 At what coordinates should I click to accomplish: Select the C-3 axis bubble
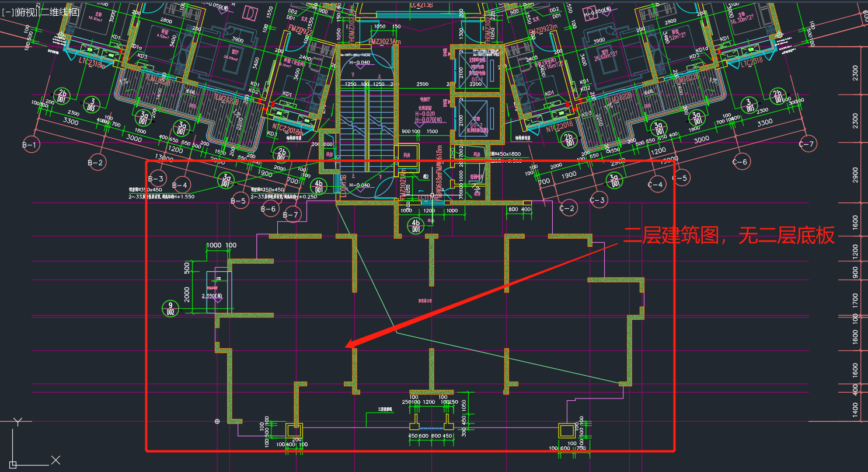(x=598, y=200)
